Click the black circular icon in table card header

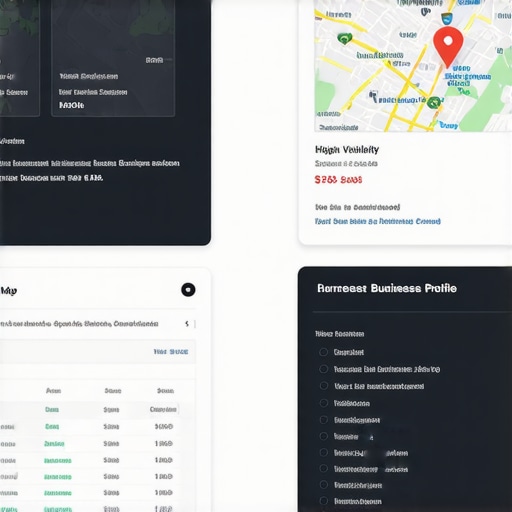(x=188, y=290)
